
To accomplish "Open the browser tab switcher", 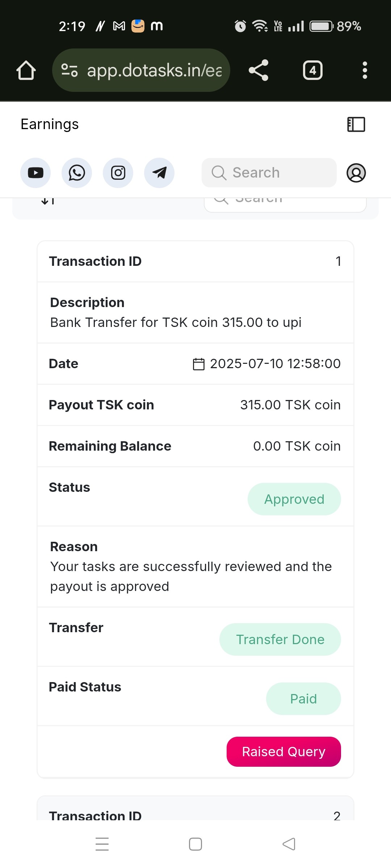I will [313, 70].
